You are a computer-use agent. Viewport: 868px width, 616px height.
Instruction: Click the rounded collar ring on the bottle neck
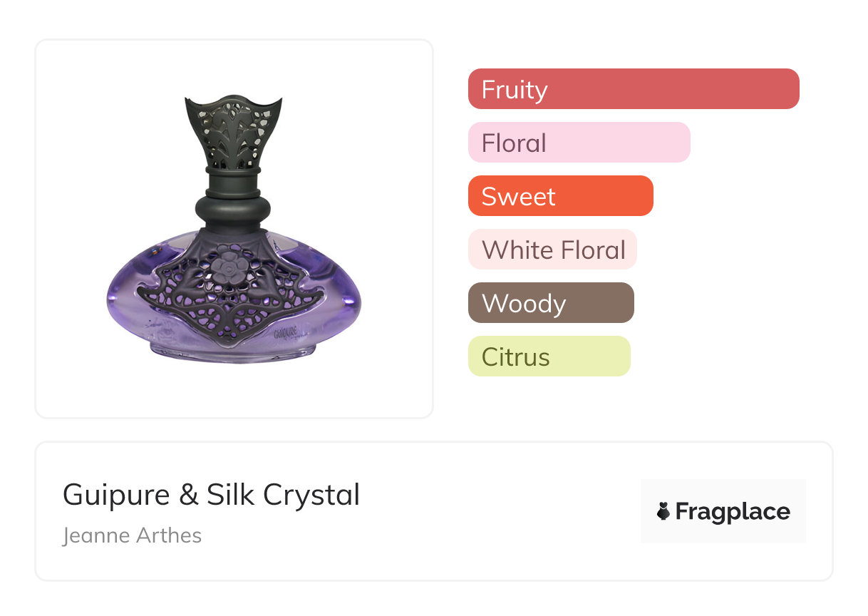pyautogui.click(x=233, y=207)
